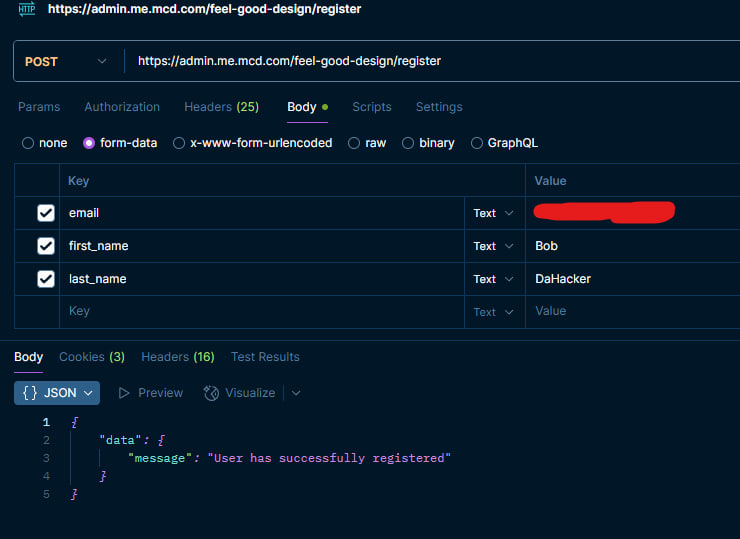Open the JSON format dropdown

click(x=57, y=393)
